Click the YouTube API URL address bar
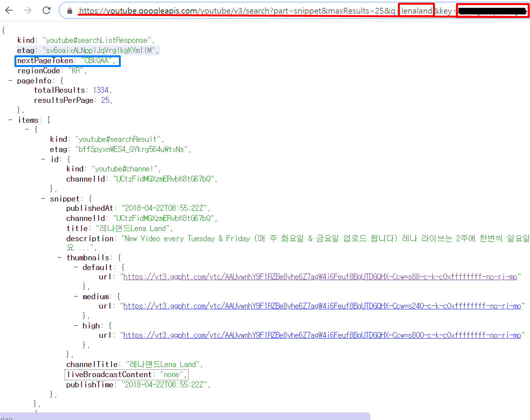Image resolution: width=530 pixels, height=420 pixels. [294, 11]
